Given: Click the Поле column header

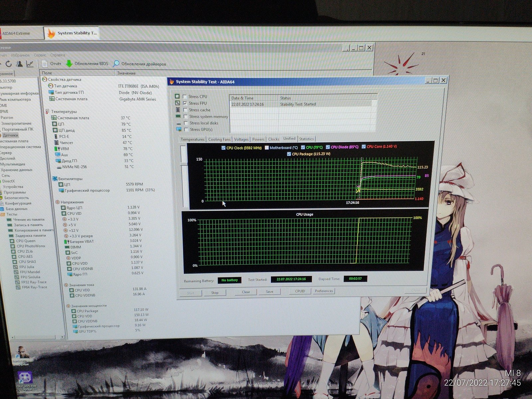Looking at the screenshot, I should [77, 73].
